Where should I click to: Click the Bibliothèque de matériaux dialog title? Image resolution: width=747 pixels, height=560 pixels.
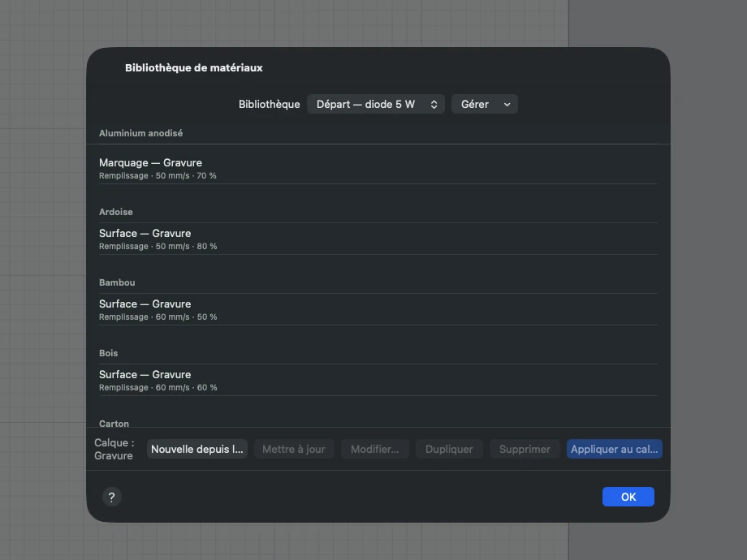194,67
